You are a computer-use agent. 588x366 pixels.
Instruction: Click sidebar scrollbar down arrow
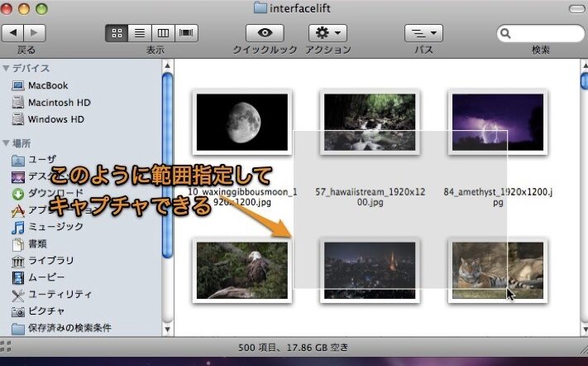pos(168,330)
